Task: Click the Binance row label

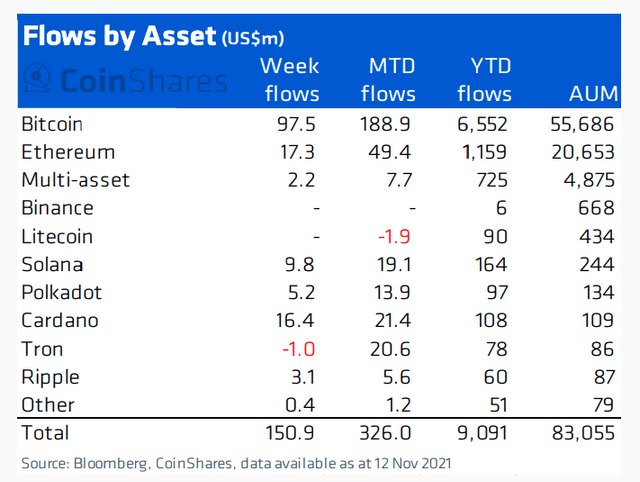Action: click(x=57, y=208)
